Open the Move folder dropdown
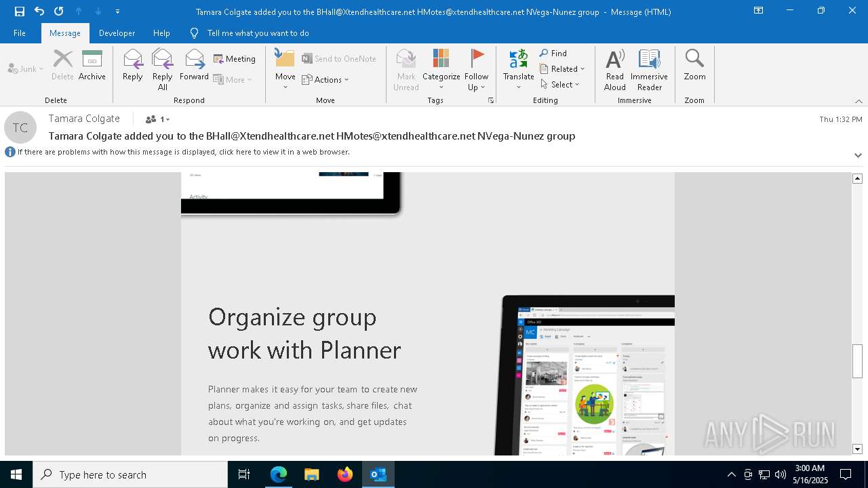Screen dimensions: 868x488 pos(285,69)
